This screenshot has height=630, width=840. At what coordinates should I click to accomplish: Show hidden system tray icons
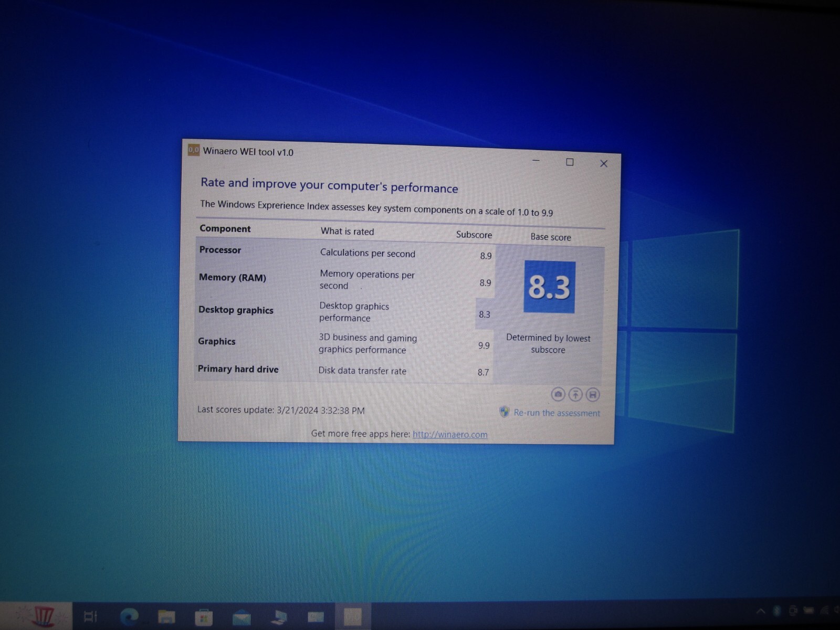760,611
